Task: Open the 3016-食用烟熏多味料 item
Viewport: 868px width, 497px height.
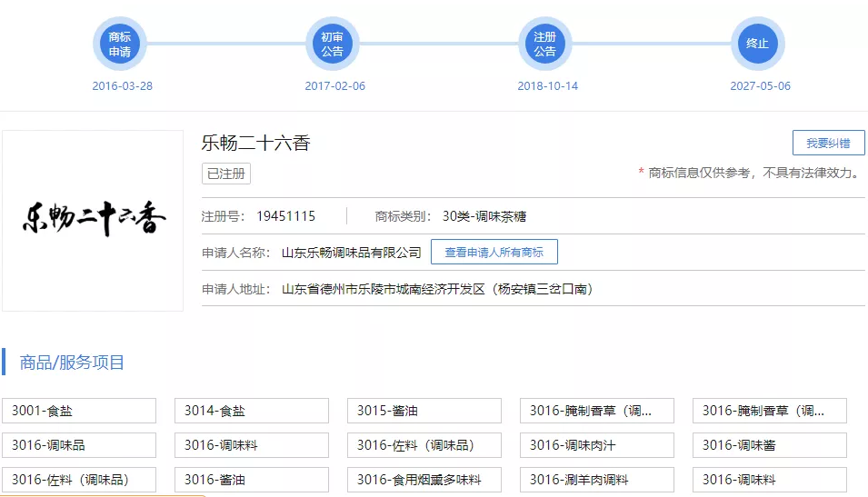Action: pos(424,480)
